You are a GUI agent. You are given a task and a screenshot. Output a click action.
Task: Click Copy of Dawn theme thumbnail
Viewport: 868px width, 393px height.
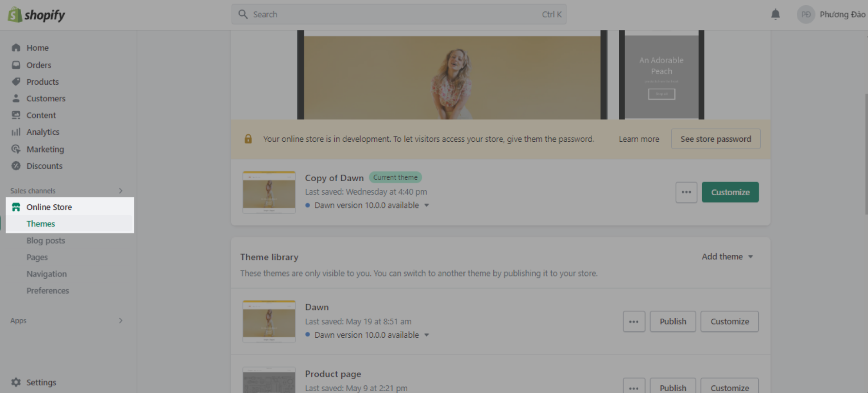point(269,192)
